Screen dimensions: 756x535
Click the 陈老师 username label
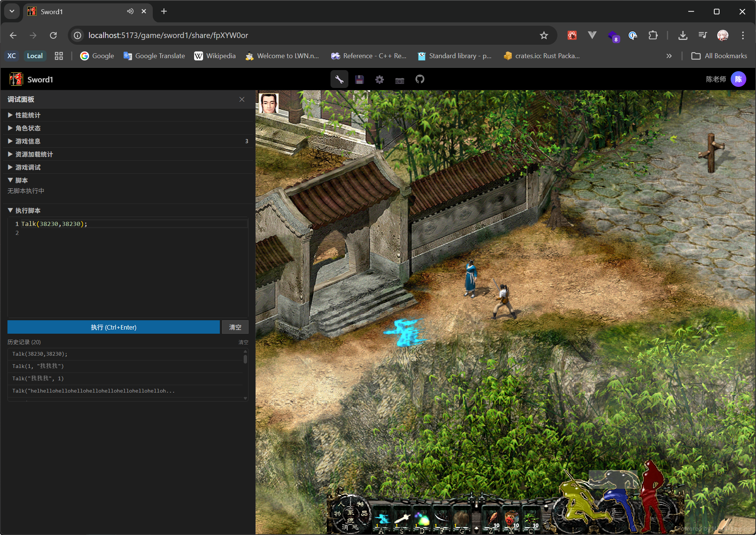click(716, 79)
